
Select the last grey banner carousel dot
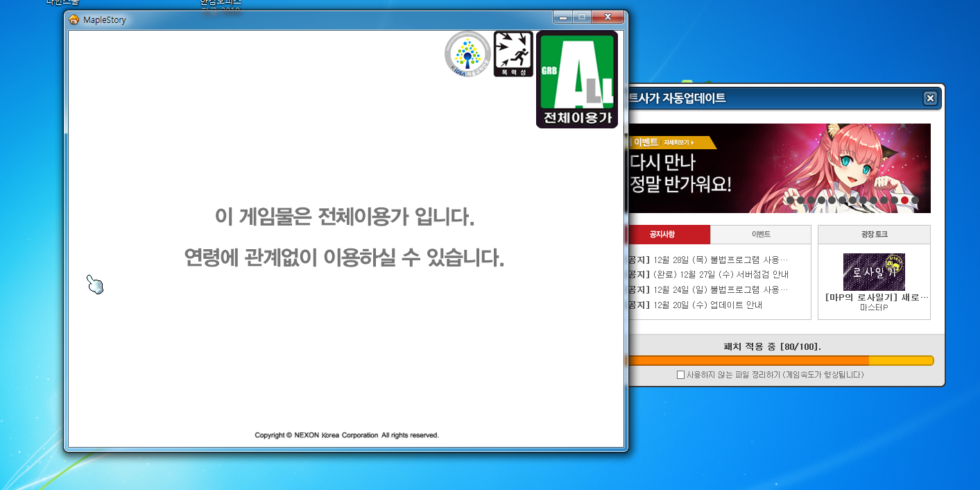click(915, 201)
